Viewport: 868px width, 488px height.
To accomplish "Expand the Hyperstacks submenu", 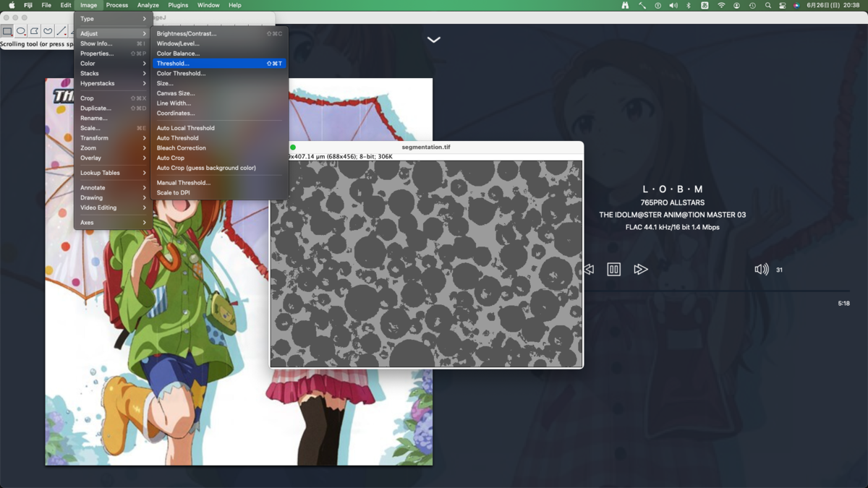I will pos(113,84).
